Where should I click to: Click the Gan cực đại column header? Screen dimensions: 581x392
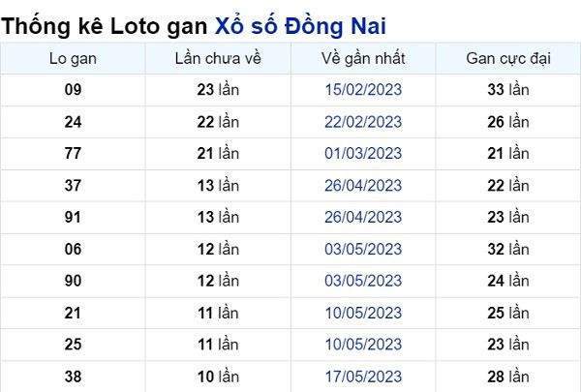(508, 58)
